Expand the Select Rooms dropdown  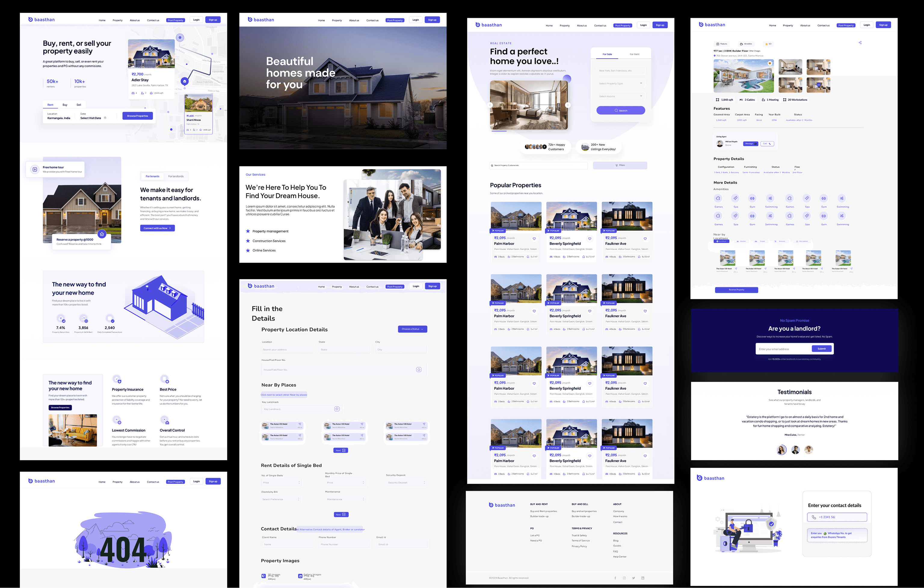pos(621,96)
